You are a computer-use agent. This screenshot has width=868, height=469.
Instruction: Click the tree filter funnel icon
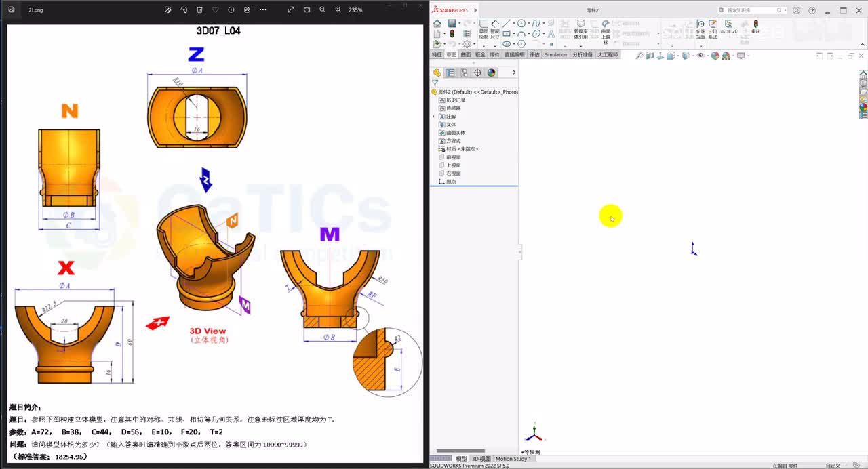point(435,83)
